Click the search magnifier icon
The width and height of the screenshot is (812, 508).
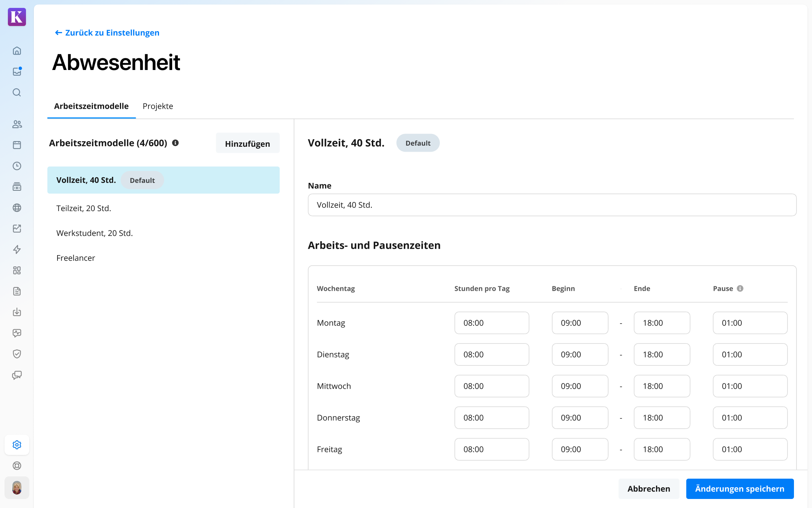17,93
